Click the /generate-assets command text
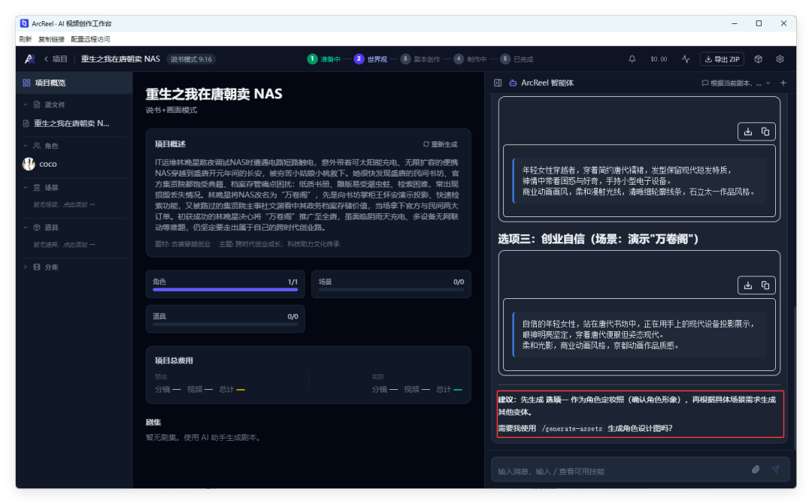 pyautogui.click(x=571, y=428)
